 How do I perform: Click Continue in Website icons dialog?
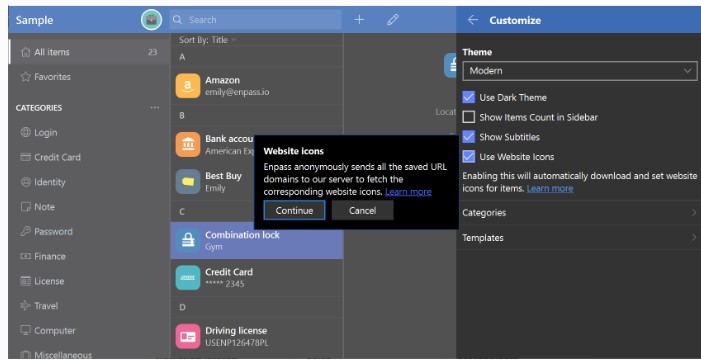tap(294, 211)
